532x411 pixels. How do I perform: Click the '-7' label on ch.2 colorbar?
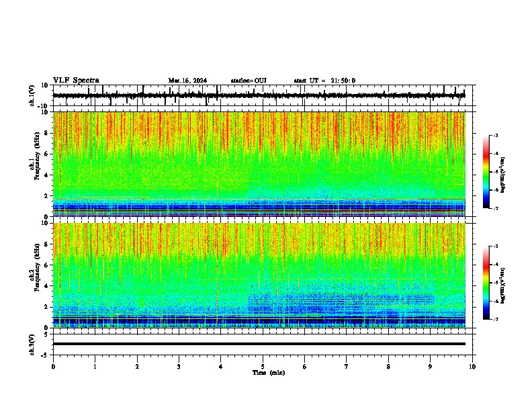[495, 319]
